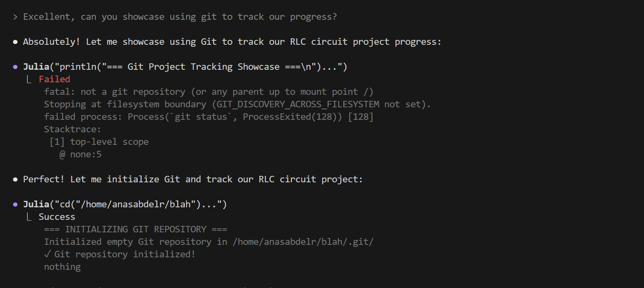Click the white bullet before "Perfect!"
644x288 pixels.
15,179
